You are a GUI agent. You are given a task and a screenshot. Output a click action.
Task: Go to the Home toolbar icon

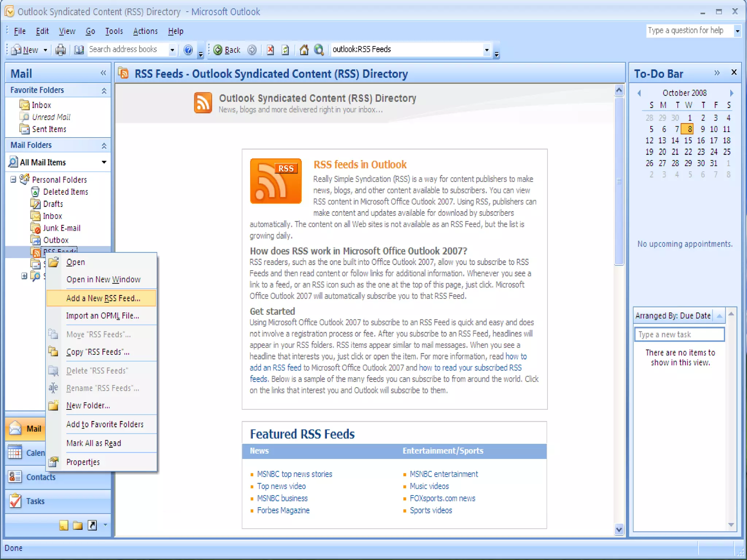click(304, 50)
